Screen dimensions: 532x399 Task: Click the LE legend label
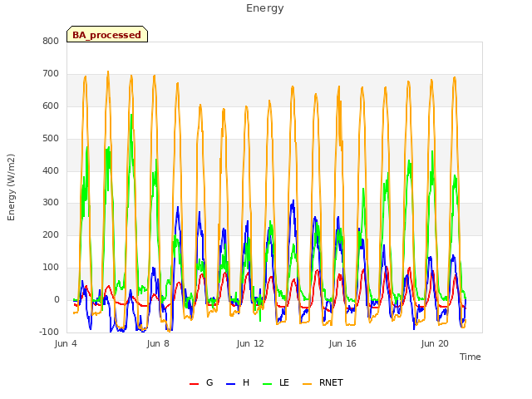[x=284, y=382]
